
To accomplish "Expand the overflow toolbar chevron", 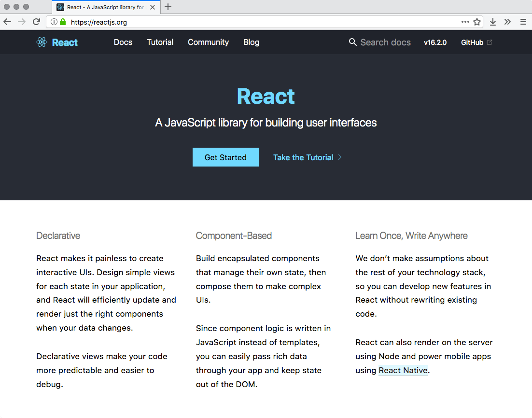I will [x=507, y=22].
